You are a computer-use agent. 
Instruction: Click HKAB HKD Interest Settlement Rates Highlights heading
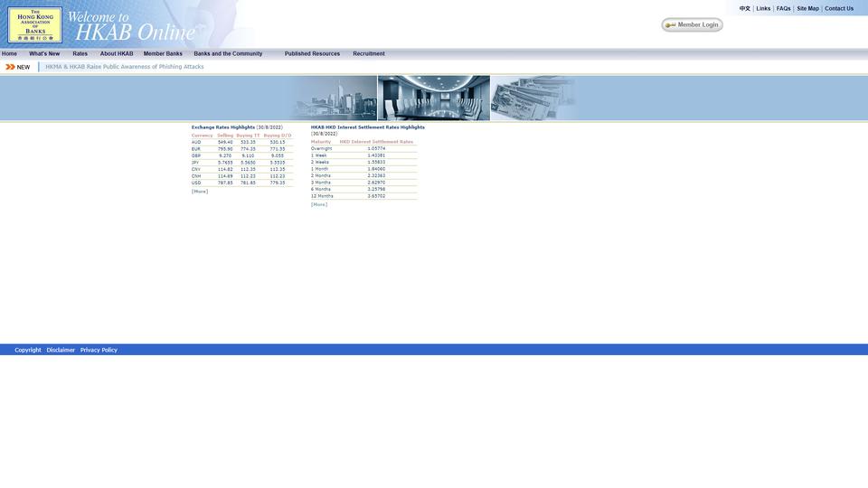coord(368,127)
